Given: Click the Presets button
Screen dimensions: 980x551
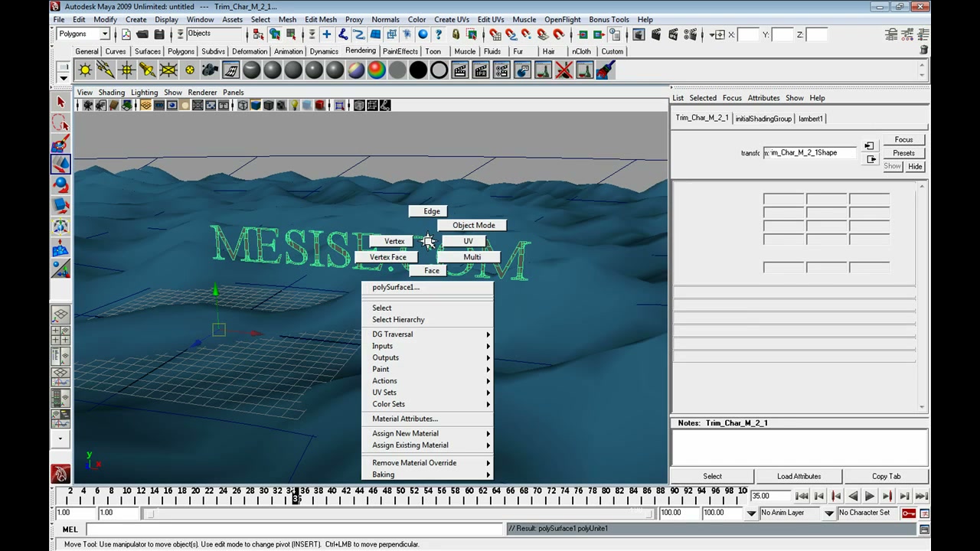Looking at the screenshot, I should pyautogui.click(x=903, y=153).
